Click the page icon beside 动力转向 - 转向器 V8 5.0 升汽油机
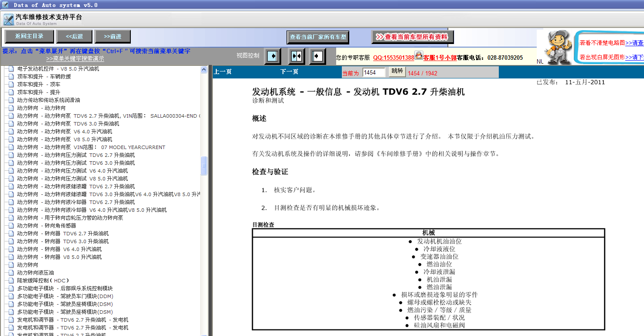Image resolution: width=644 pixels, height=336 pixels. tap(11, 257)
